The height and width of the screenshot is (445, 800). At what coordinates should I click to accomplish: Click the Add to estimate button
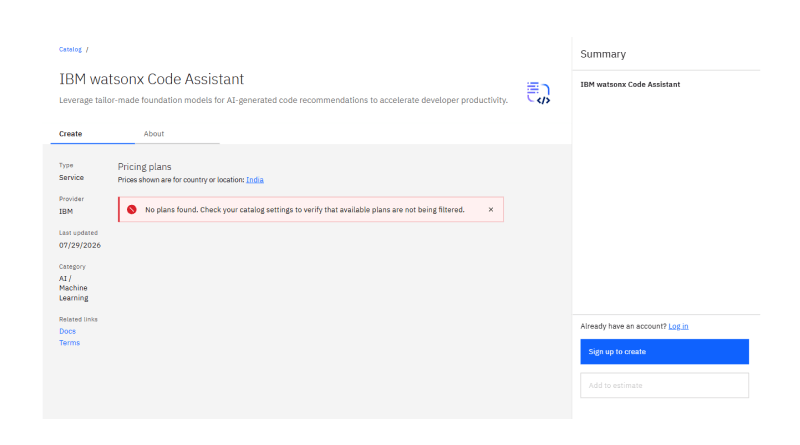[x=664, y=385]
